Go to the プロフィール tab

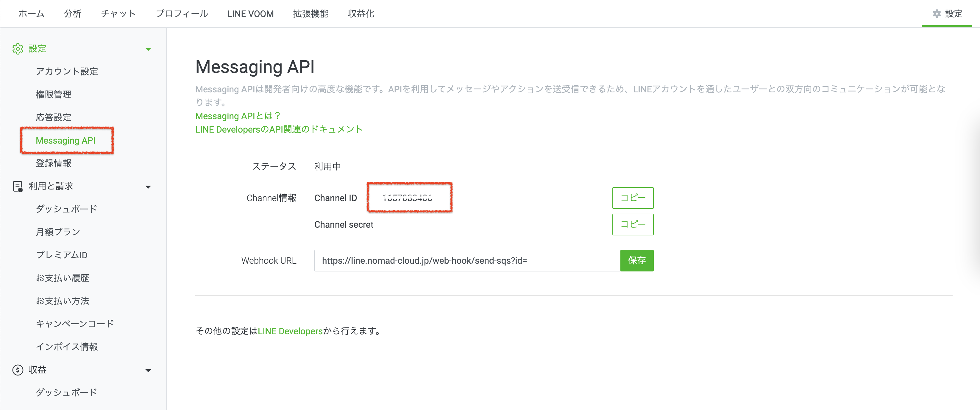pyautogui.click(x=182, y=14)
